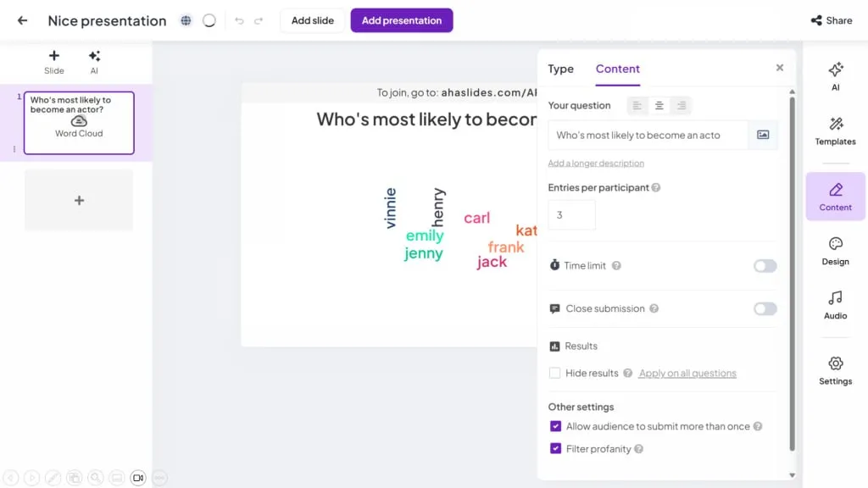The width and height of the screenshot is (868, 488).
Task: Select the Content tab
Action: (617, 69)
